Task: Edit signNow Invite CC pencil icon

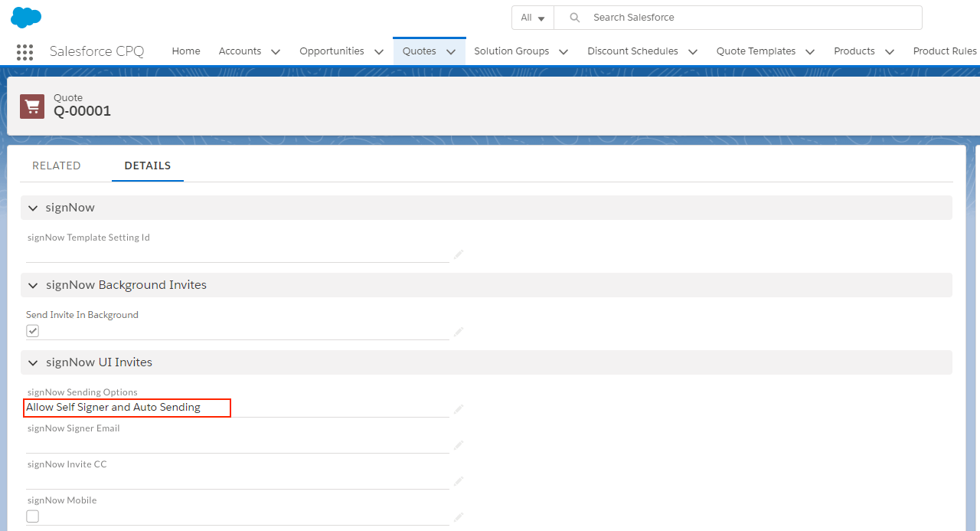Action: (459, 481)
